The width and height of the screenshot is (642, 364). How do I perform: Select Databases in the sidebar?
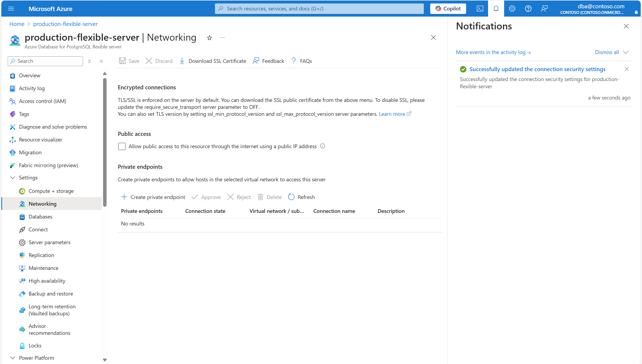click(x=41, y=216)
